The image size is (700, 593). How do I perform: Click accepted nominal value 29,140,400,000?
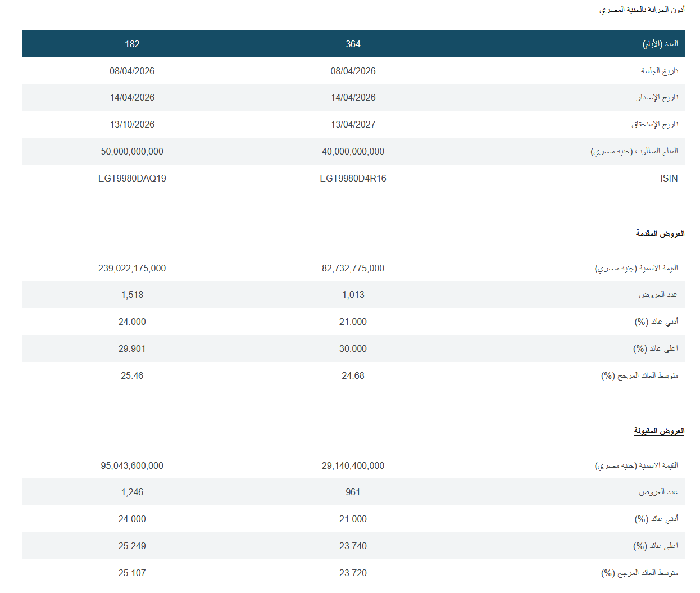tap(353, 465)
